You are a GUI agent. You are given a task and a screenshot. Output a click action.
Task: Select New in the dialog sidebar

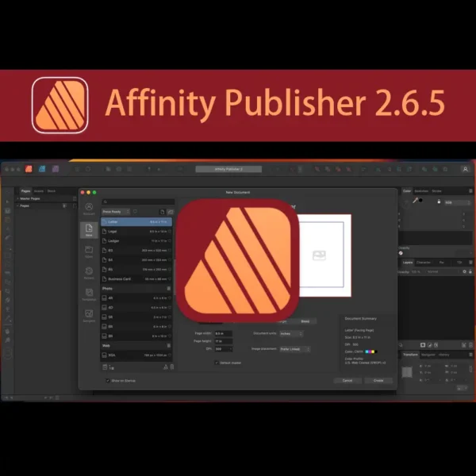pyautogui.click(x=89, y=230)
